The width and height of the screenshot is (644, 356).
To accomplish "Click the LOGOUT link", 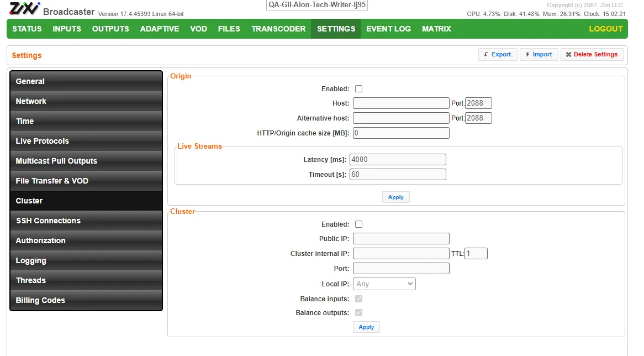I will pyautogui.click(x=606, y=29).
